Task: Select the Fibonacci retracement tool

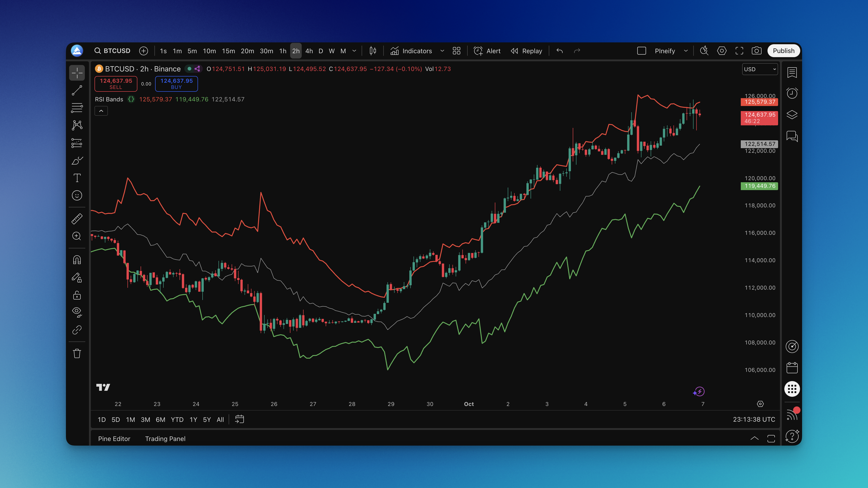Action: click(x=77, y=108)
